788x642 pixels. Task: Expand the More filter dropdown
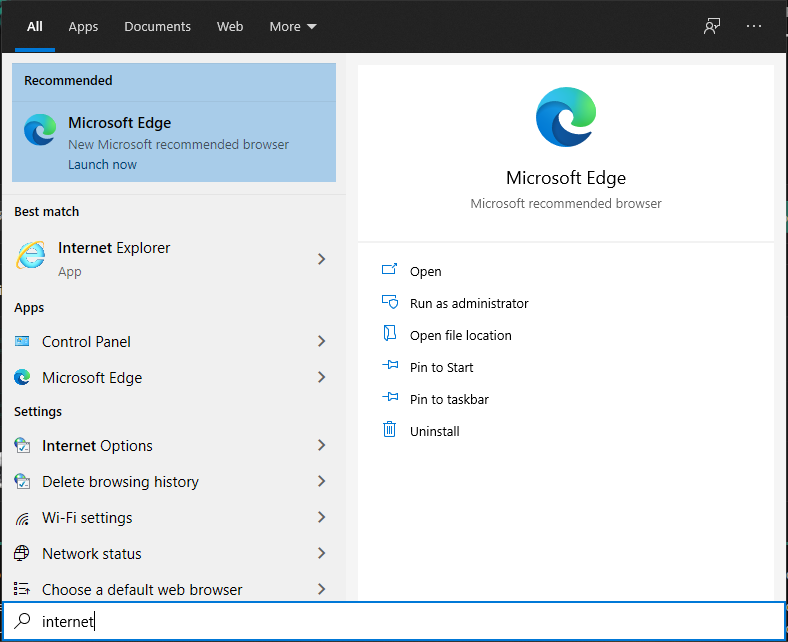292,27
